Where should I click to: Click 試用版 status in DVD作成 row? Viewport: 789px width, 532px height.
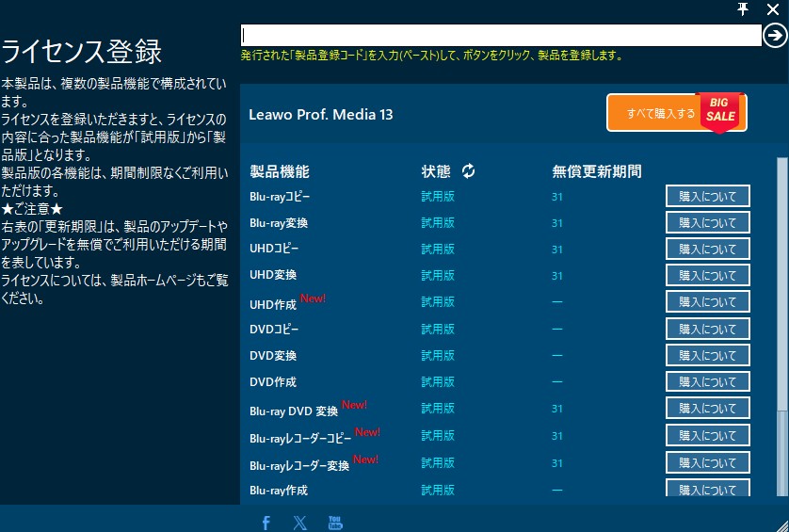pos(438,381)
